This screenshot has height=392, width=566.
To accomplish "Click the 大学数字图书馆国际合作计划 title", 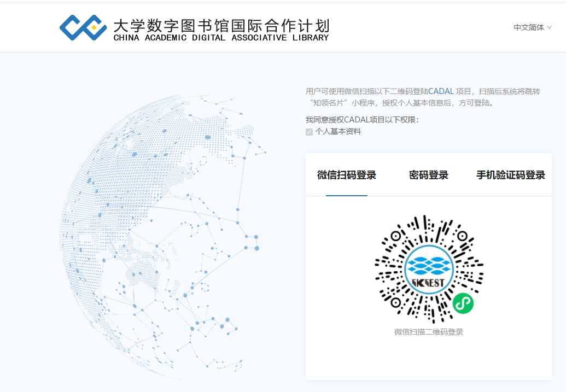I will 221,25.
